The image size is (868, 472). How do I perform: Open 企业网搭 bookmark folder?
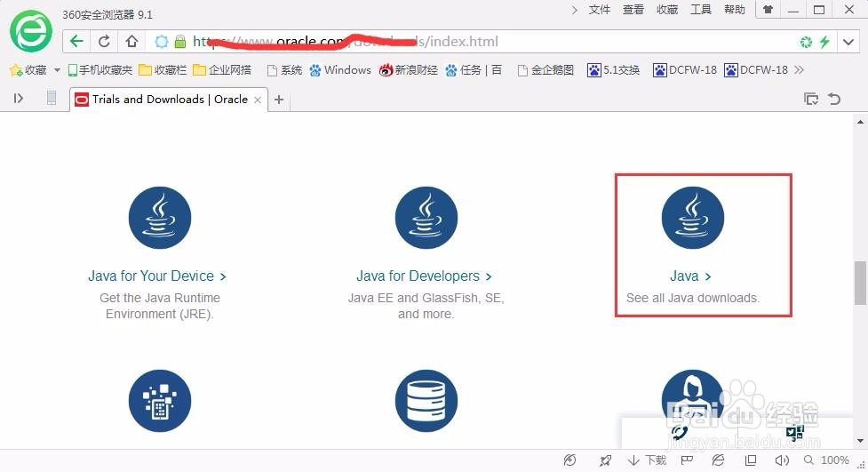[x=222, y=70]
